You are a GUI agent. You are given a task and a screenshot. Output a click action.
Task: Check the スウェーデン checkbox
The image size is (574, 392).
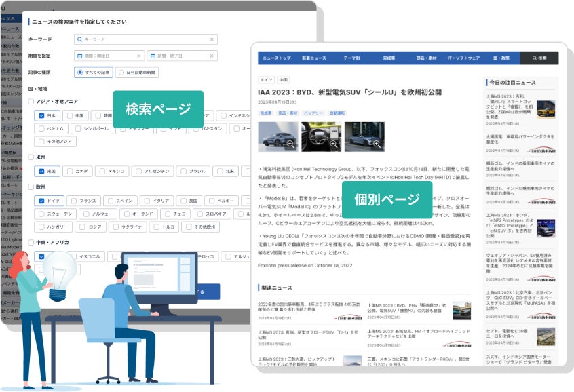(x=41, y=214)
